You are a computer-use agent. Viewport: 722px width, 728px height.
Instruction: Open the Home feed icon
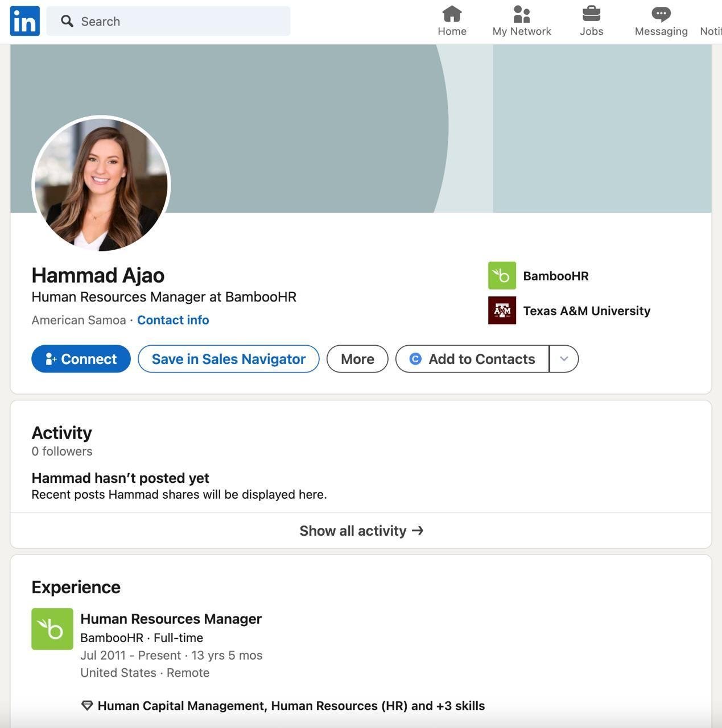(452, 14)
